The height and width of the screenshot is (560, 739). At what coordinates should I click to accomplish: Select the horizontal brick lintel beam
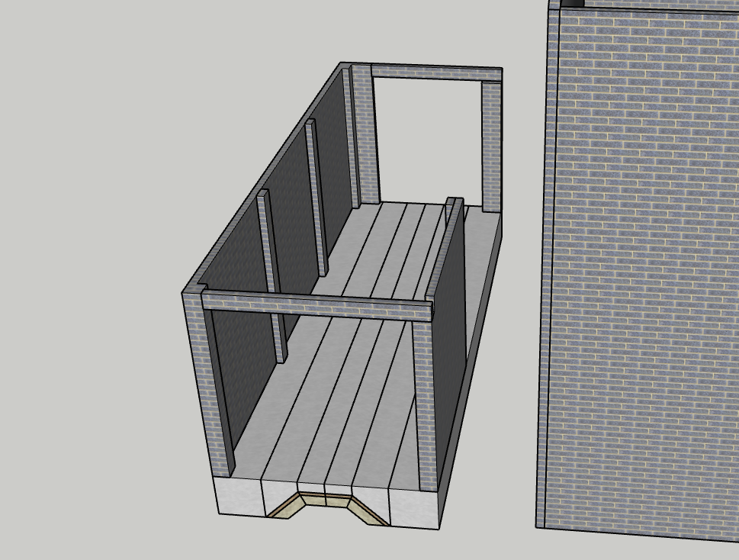click(320, 304)
